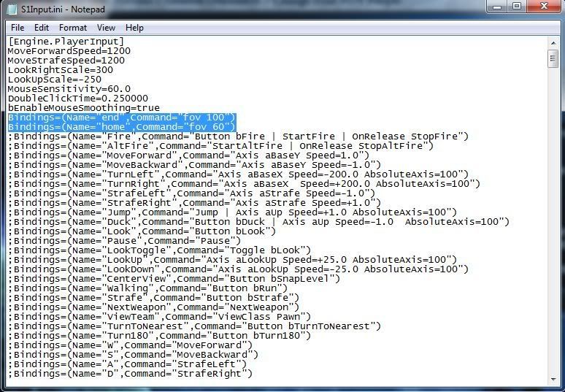Minimize the Notepad window

pyautogui.click(x=496, y=7)
